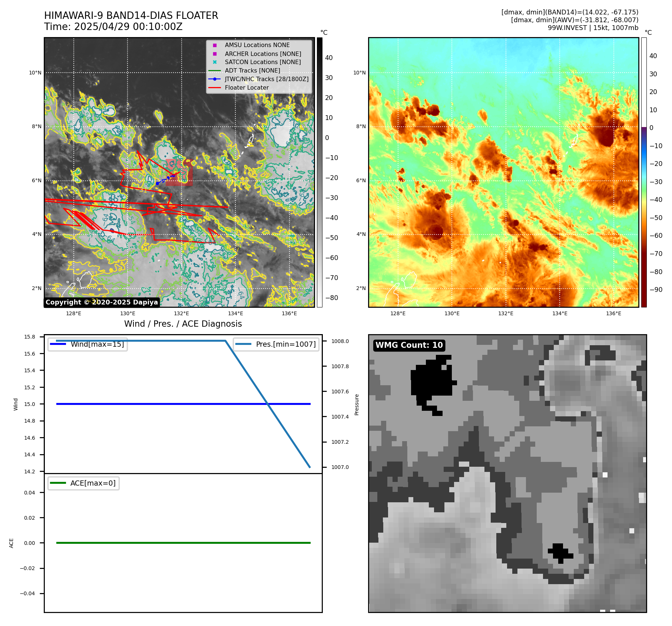The image size is (672, 626).
Task: Click the ACE axis label
Action: pos(11,543)
